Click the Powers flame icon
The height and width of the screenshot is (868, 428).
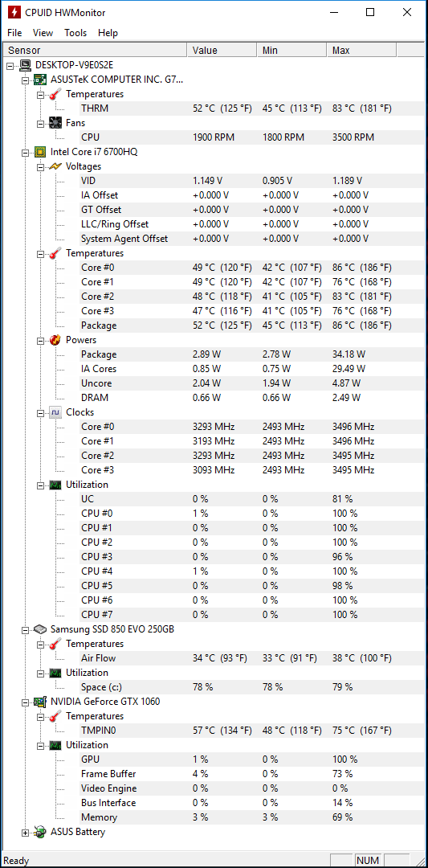[55, 340]
